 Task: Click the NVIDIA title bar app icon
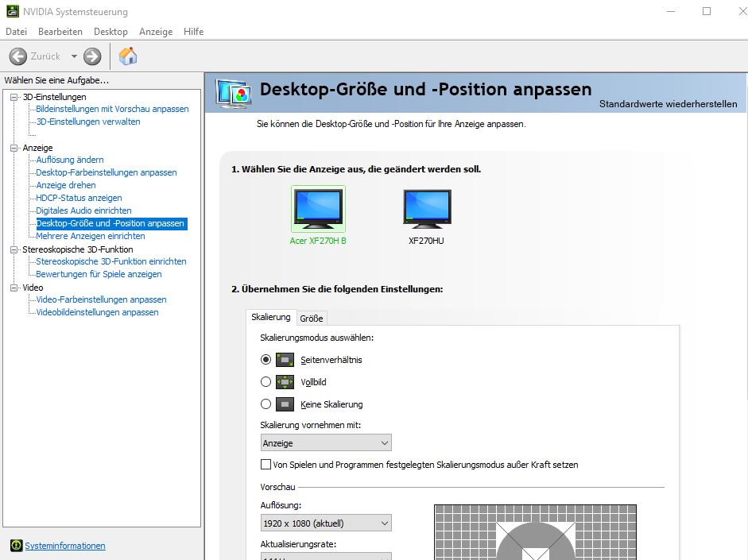click(x=13, y=11)
